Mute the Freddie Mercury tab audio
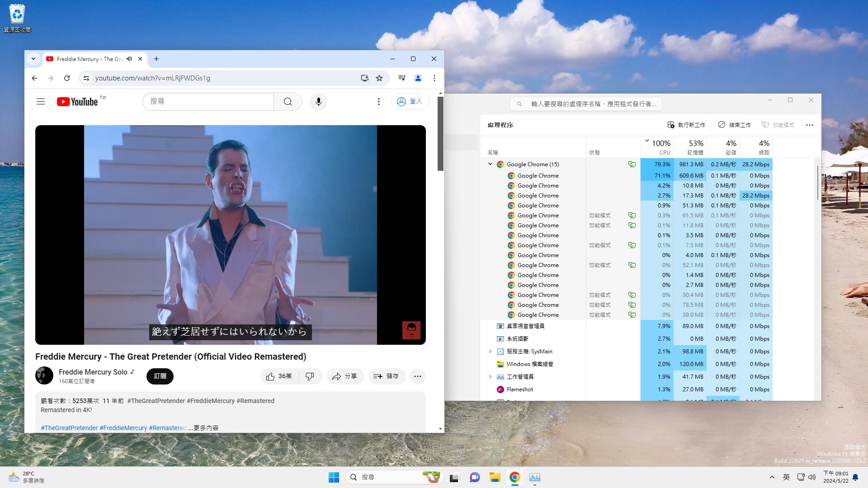 coord(129,59)
